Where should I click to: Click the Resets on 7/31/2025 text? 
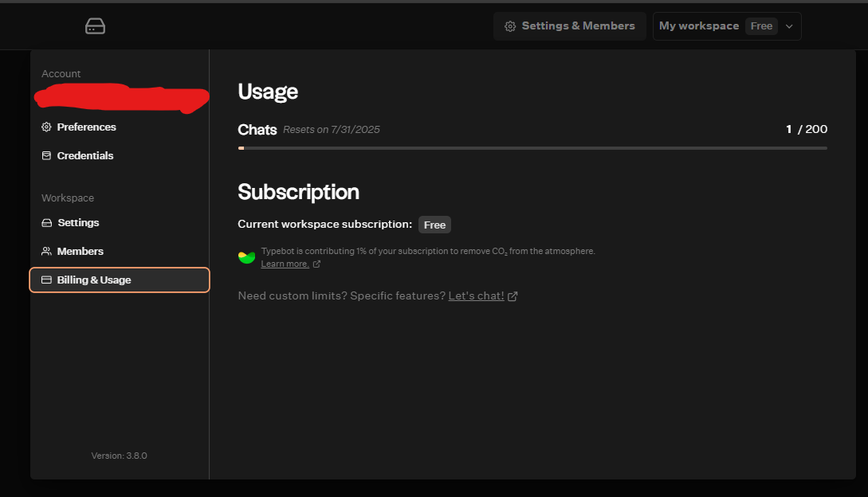point(332,130)
